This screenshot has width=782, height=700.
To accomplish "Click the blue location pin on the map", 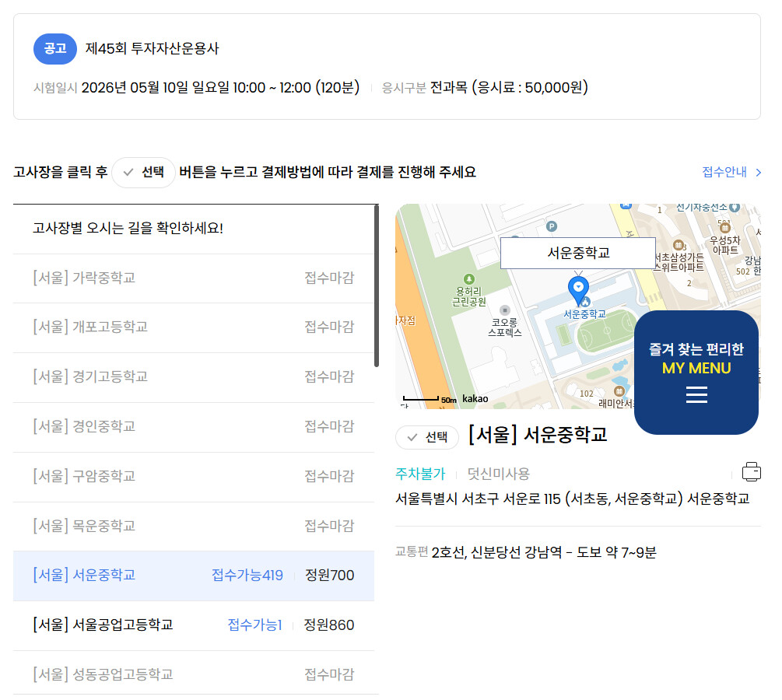I will click(579, 288).
